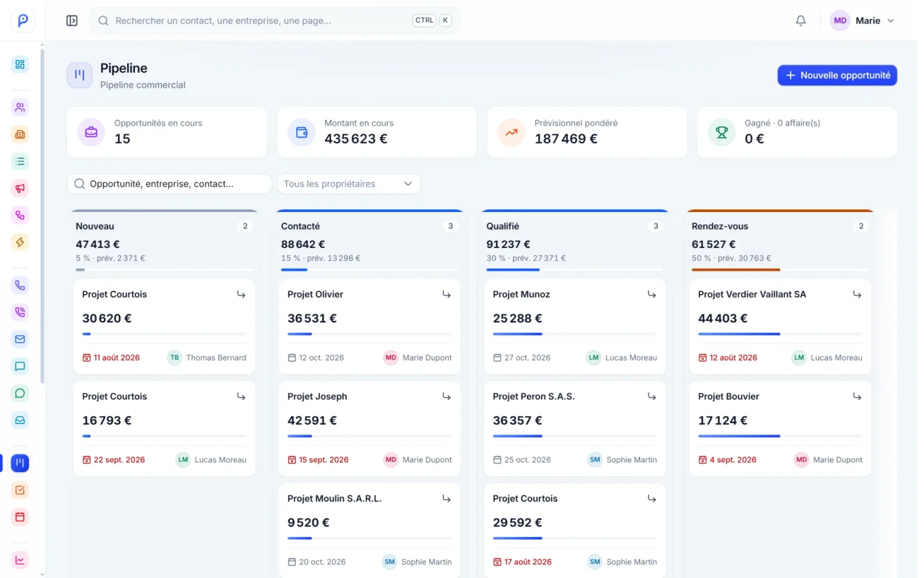Click the Projet Bouvier progress bar
Screen dimensions: 924x578
(x=780, y=436)
